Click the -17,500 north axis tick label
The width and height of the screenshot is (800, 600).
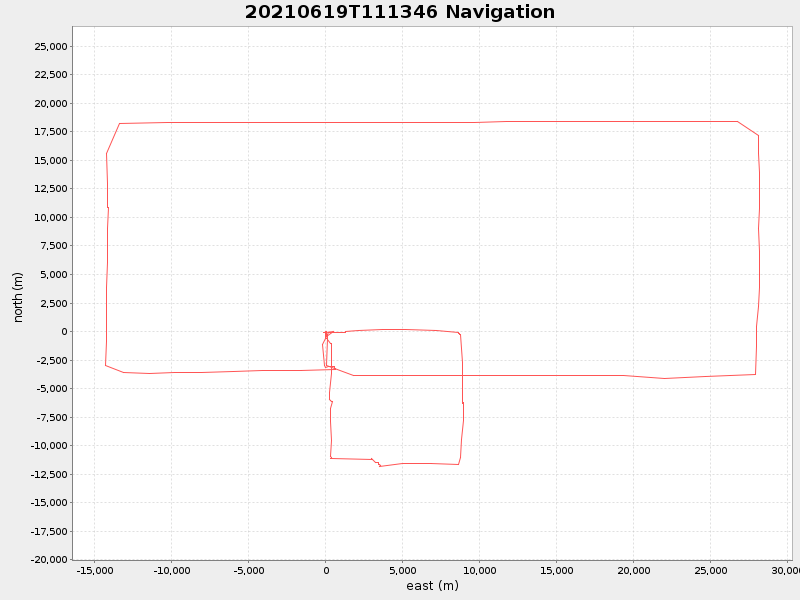tap(49, 532)
